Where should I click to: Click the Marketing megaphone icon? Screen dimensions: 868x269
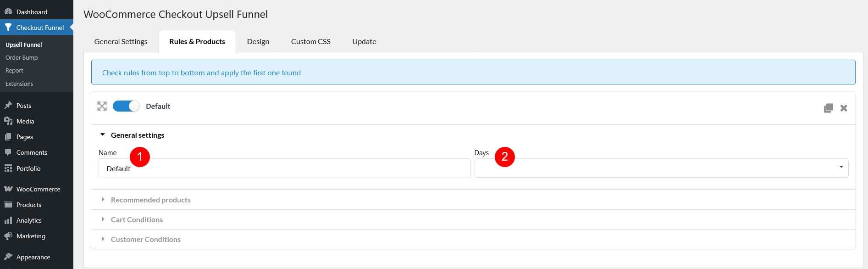tap(8, 236)
